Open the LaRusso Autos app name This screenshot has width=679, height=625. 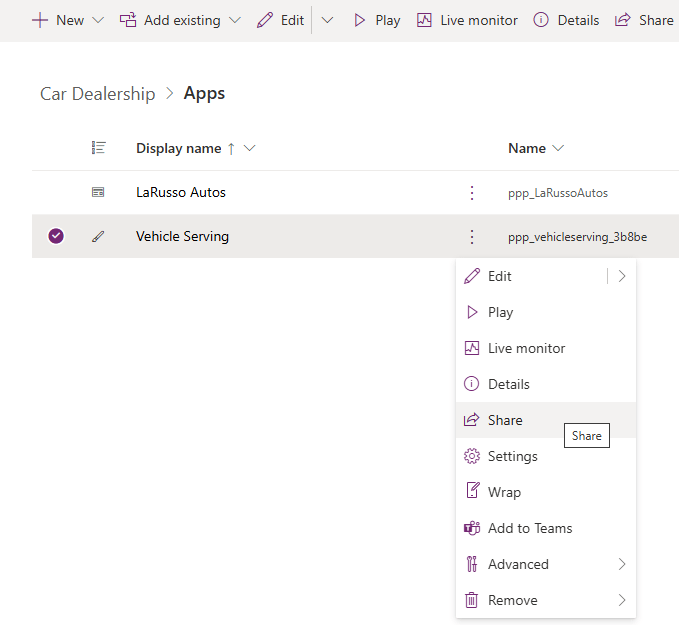tap(180, 193)
